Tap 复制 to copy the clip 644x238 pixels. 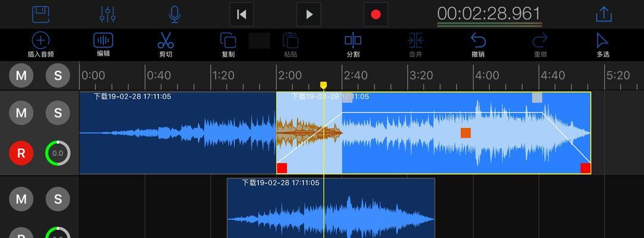click(x=228, y=45)
